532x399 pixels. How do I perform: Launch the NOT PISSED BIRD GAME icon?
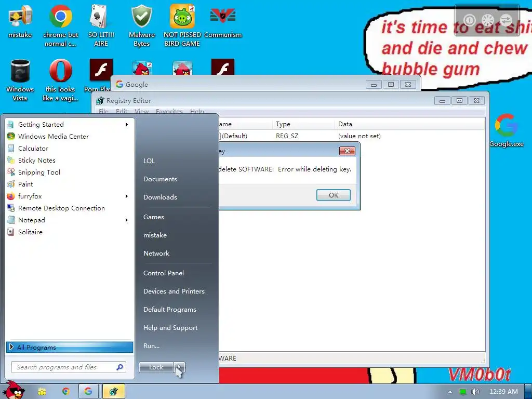[x=182, y=25]
